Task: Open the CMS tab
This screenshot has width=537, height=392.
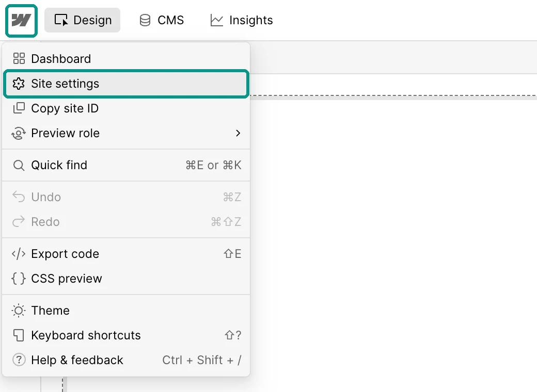Action: [x=162, y=20]
